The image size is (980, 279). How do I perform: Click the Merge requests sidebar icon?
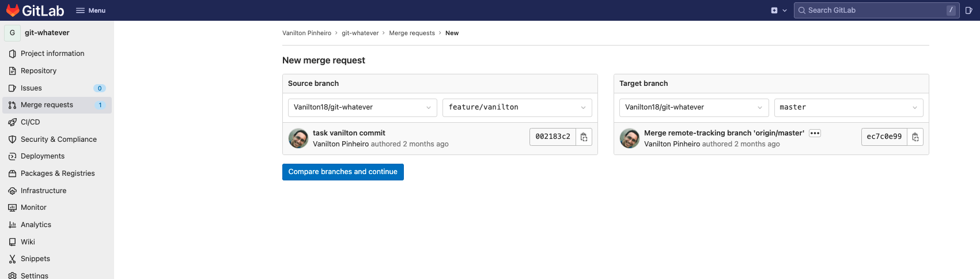coord(12,105)
